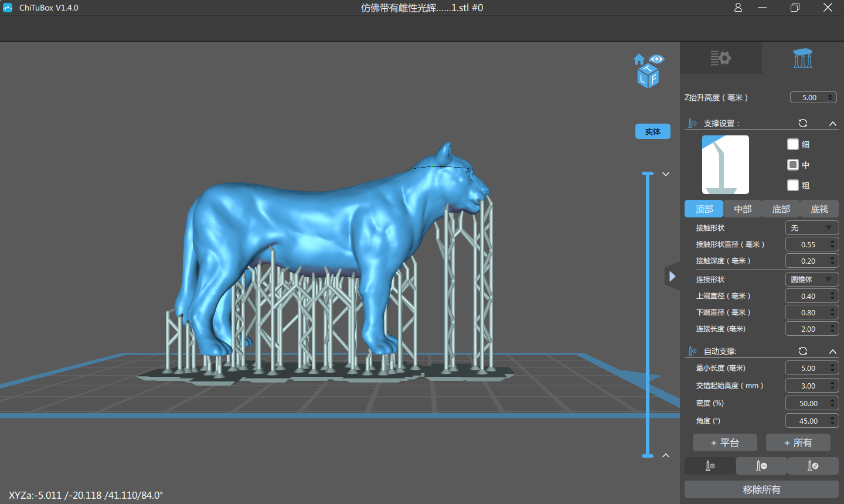Click the top handle of the layer slider
Image resolution: width=844 pixels, height=504 pixels.
648,174
